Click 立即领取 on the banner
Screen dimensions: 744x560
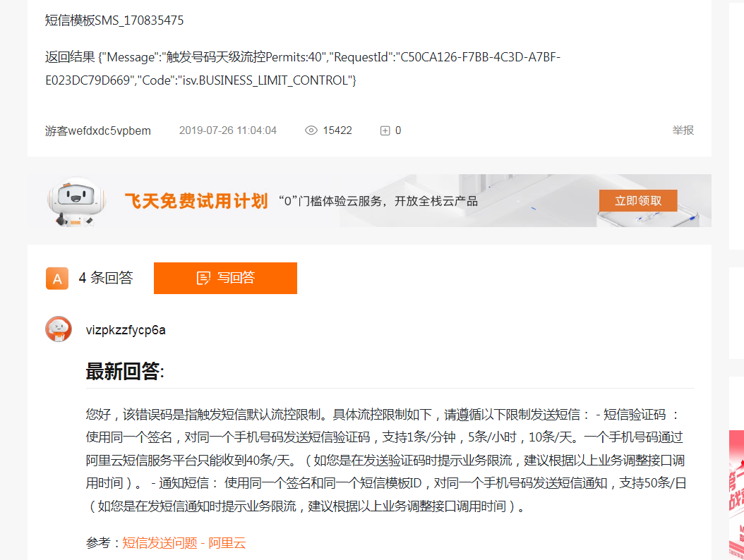coord(638,200)
